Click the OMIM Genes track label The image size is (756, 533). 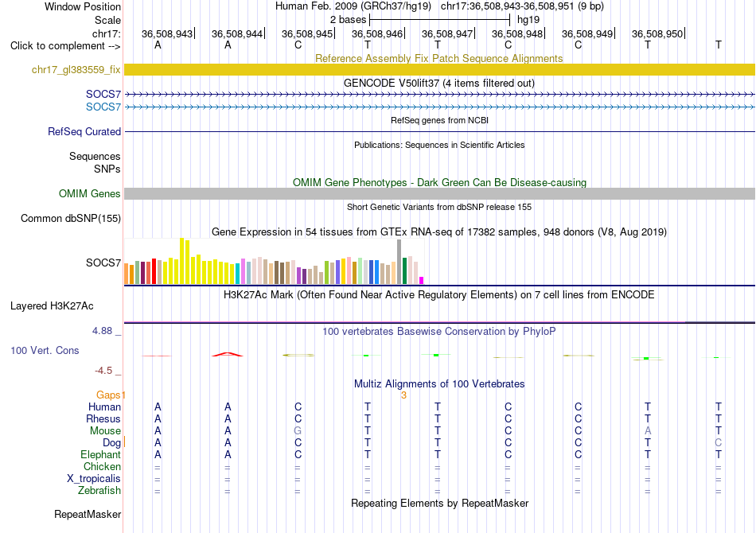tap(89, 194)
